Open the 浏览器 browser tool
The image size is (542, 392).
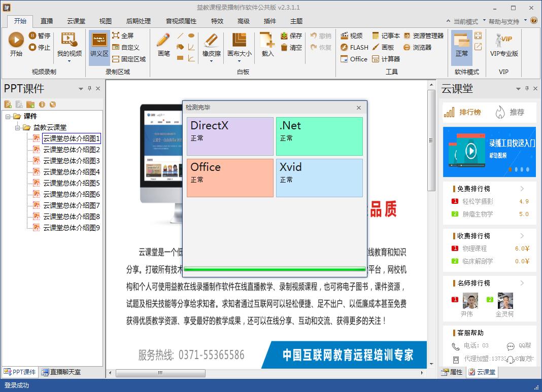click(x=418, y=47)
